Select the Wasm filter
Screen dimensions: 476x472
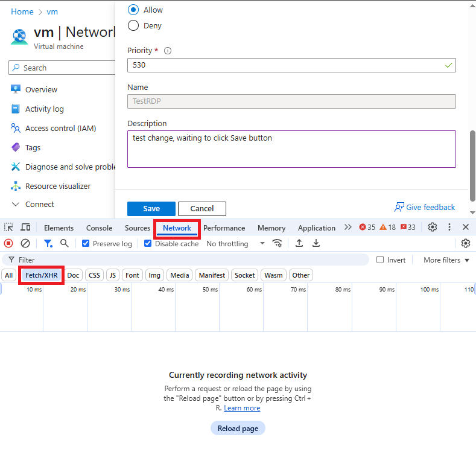pyautogui.click(x=273, y=275)
